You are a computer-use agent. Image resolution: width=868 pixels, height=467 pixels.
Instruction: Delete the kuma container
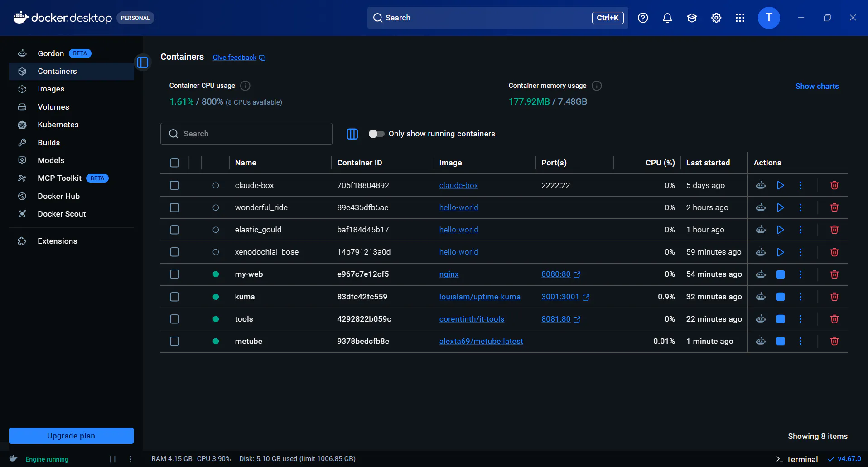click(x=834, y=297)
